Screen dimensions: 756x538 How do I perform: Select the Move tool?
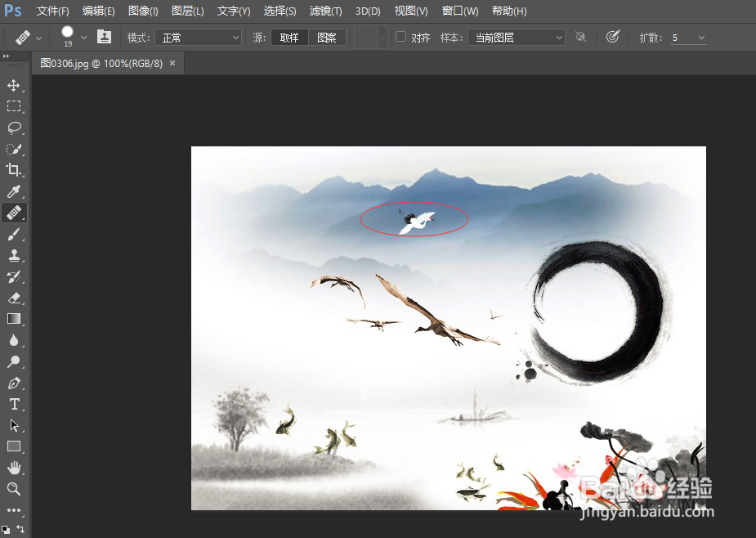tap(14, 85)
